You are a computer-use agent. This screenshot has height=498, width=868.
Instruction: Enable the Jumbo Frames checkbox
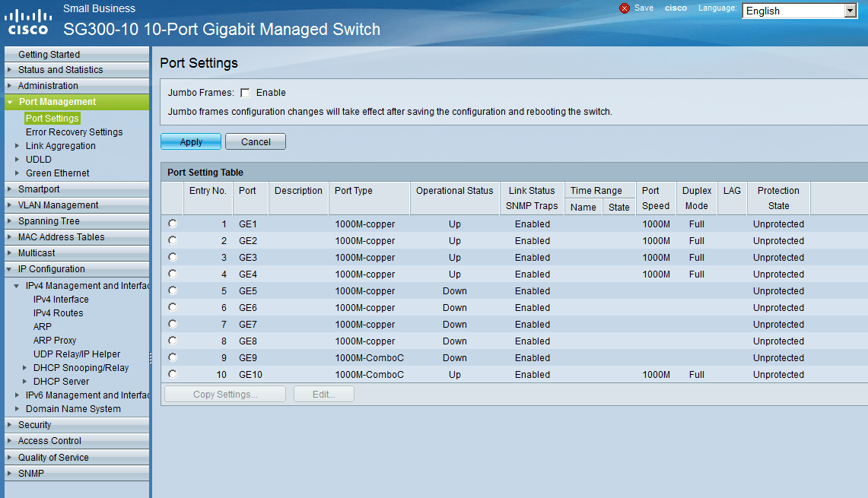pos(245,93)
